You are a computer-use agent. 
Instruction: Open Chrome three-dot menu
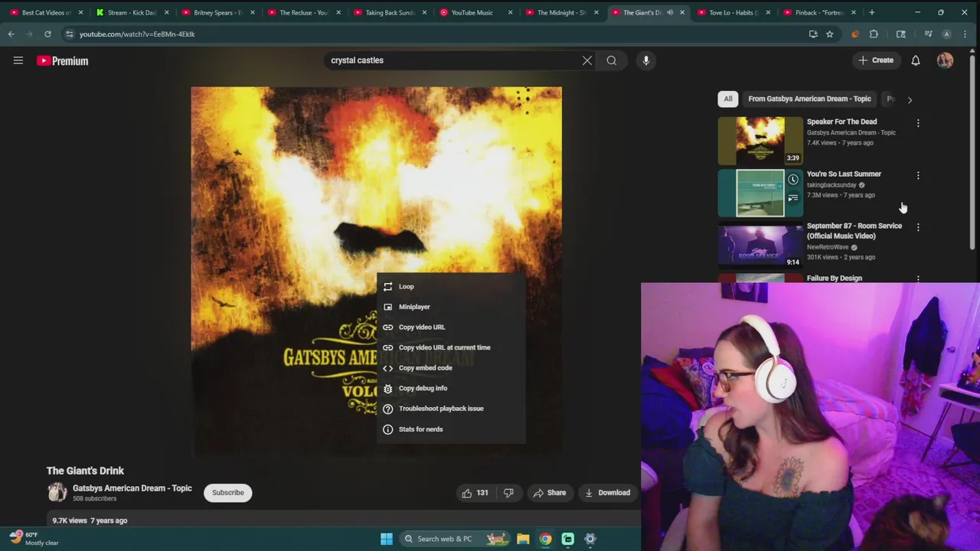[965, 34]
